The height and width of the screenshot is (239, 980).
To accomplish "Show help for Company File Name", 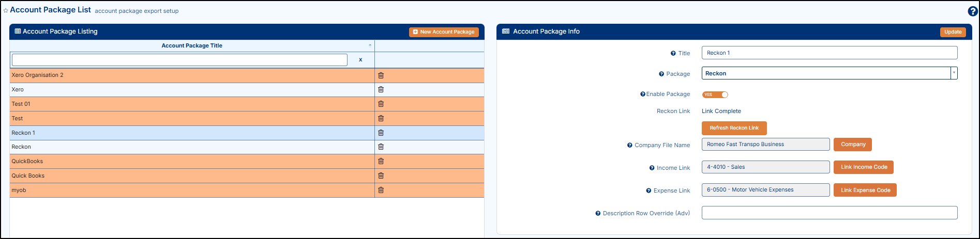I will click(629, 145).
